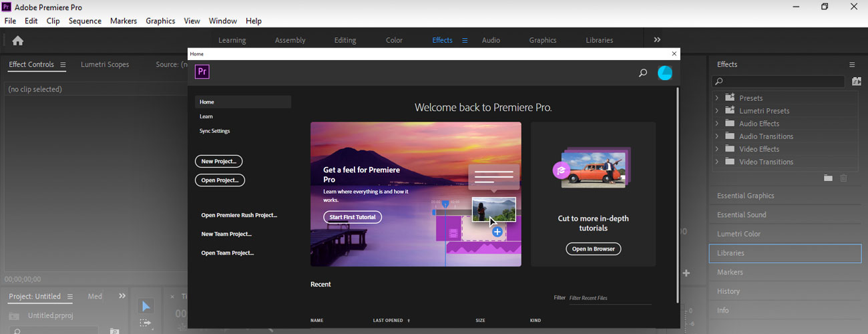This screenshot has width=868, height=334.
Task: Open the Clip menu
Action: coord(53,21)
